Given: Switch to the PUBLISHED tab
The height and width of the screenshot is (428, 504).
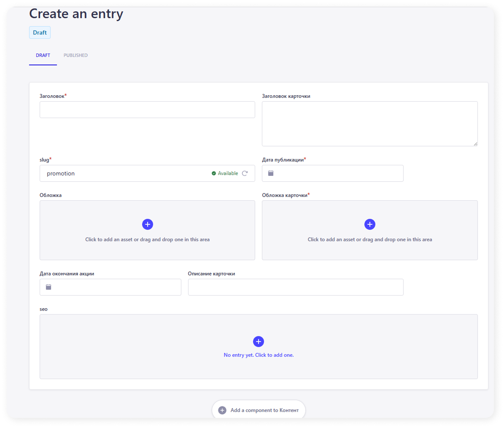Looking at the screenshot, I should [x=75, y=55].
